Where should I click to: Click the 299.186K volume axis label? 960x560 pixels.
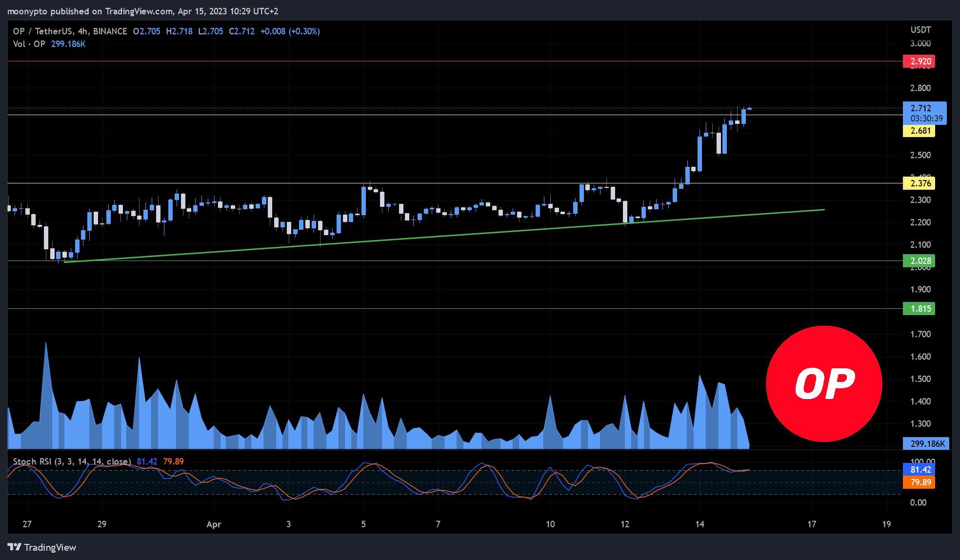pyautogui.click(x=926, y=443)
